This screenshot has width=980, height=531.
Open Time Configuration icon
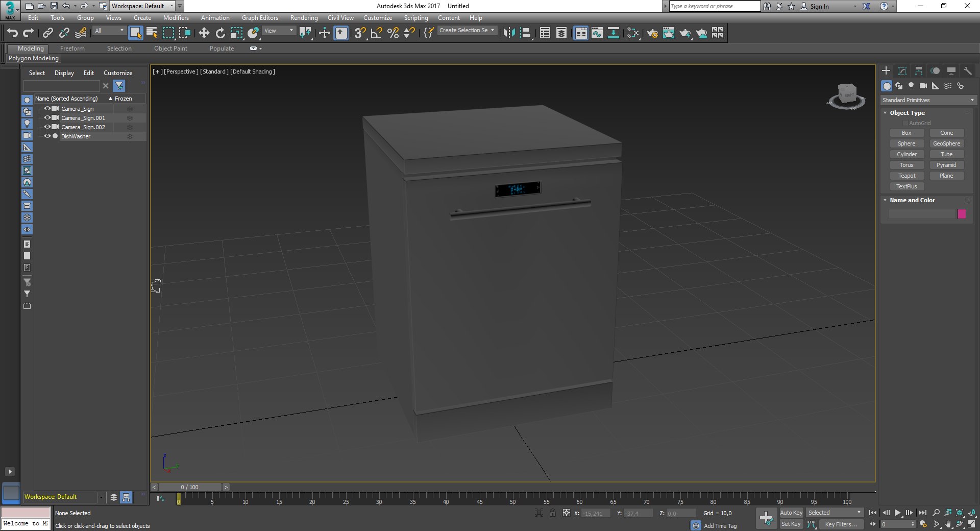pos(923,524)
